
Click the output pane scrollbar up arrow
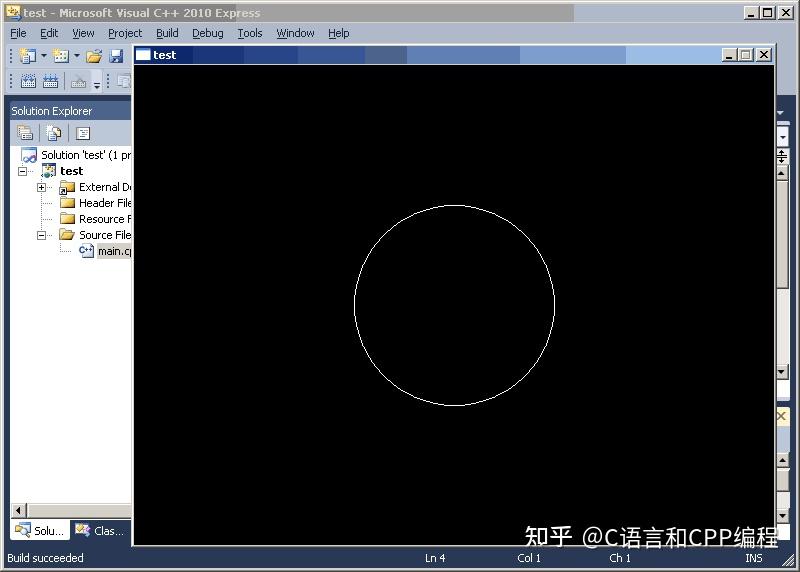click(782, 461)
